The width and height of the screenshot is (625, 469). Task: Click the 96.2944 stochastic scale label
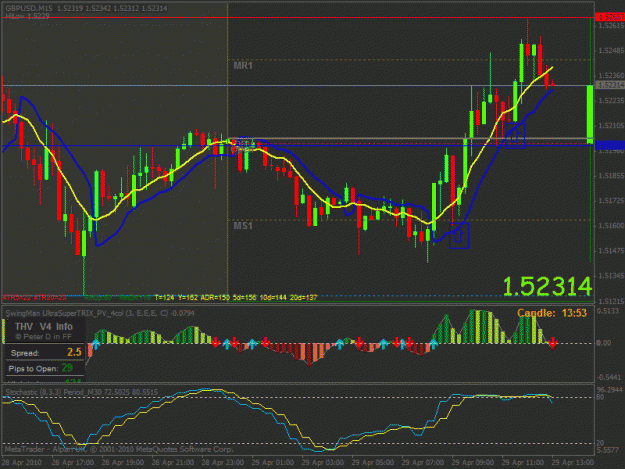(609, 389)
